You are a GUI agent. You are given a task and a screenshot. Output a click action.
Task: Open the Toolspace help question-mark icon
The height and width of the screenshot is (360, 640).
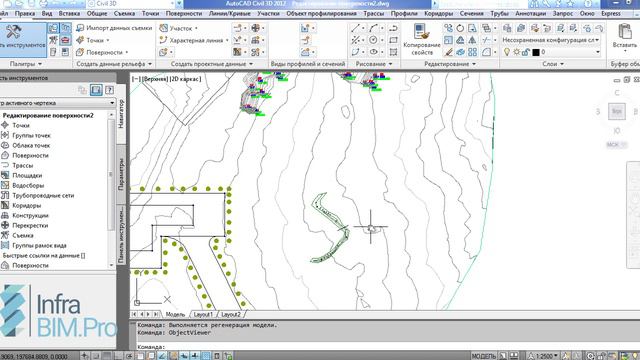(x=109, y=90)
